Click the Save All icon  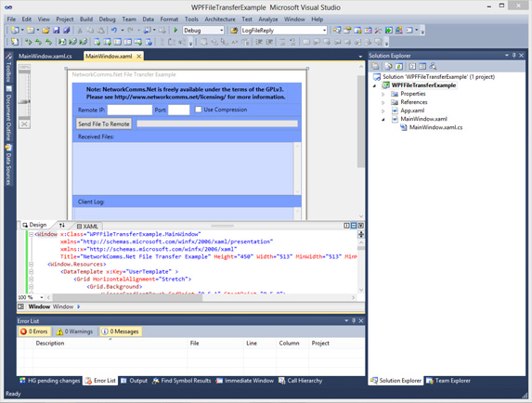tap(67, 31)
